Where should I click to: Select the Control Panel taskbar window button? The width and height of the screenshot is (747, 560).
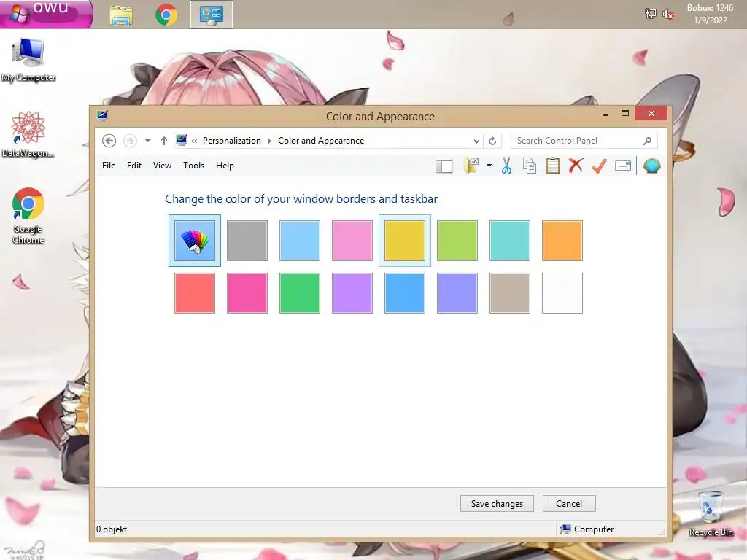click(x=212, y=15)
